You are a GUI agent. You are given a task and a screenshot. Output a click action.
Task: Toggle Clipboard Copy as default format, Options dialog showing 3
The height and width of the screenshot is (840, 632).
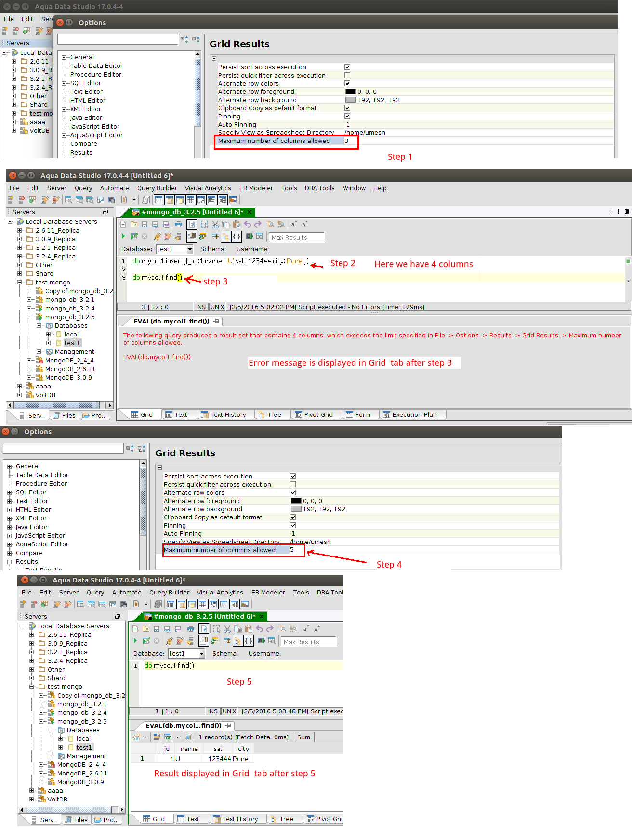[347, 108]
